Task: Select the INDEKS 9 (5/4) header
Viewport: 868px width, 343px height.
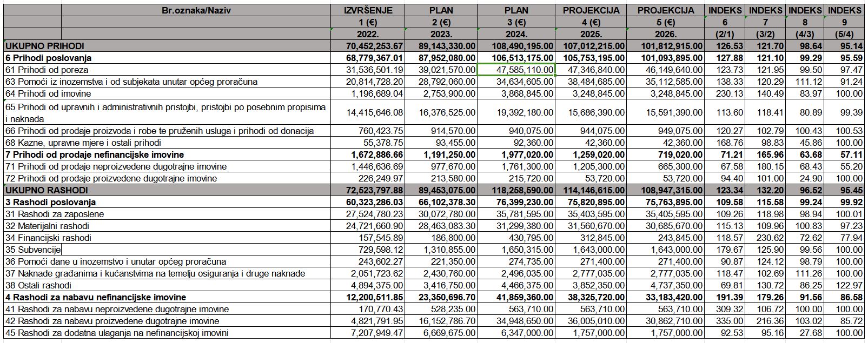Action: point(844,22)
